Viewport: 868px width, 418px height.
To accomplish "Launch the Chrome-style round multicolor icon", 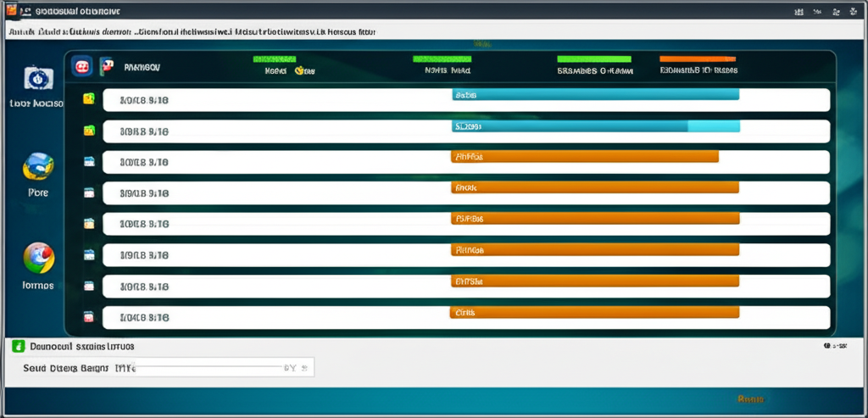I will [x=39, y=258].
